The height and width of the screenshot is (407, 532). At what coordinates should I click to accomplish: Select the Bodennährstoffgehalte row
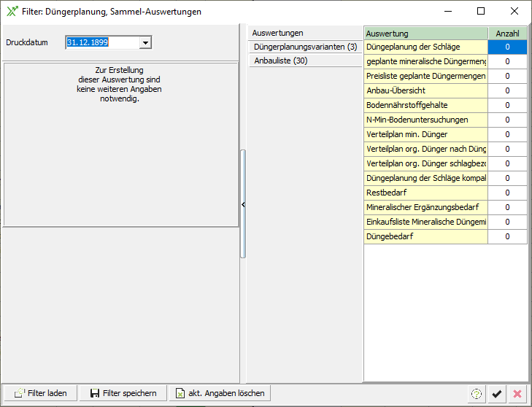tap(425, 105)
